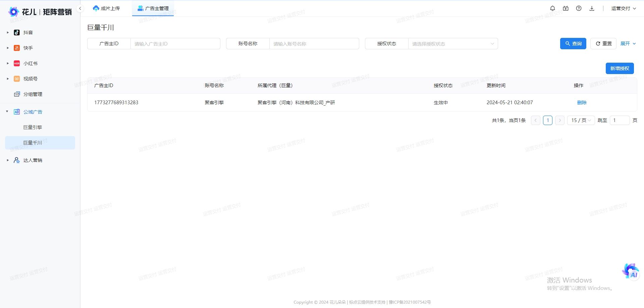The width and height of the screenshot is (644, 308).
Task: Click the 花儿 矩阵营销 logo
Action: (40, 12)
